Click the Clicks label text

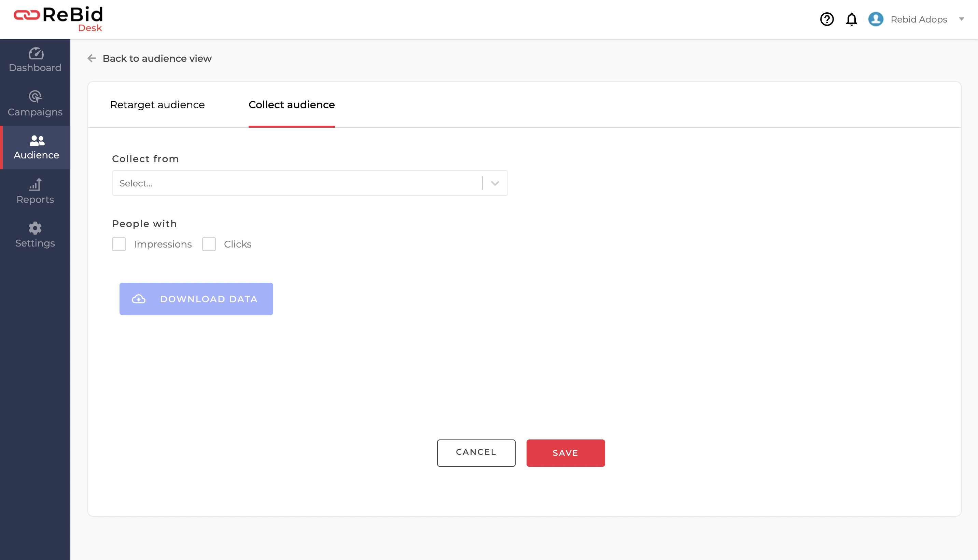point(238,244)
